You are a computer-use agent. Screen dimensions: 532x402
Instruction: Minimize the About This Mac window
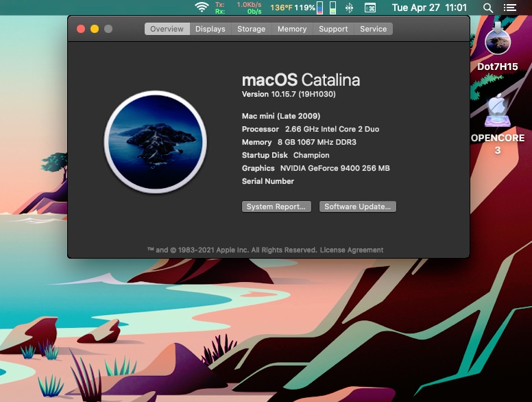[95, 29]
